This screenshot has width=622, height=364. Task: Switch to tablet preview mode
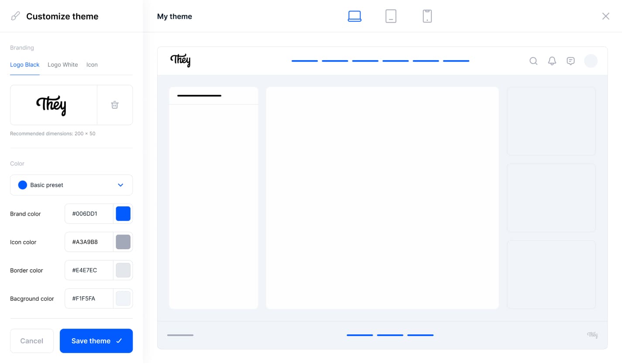391,16
